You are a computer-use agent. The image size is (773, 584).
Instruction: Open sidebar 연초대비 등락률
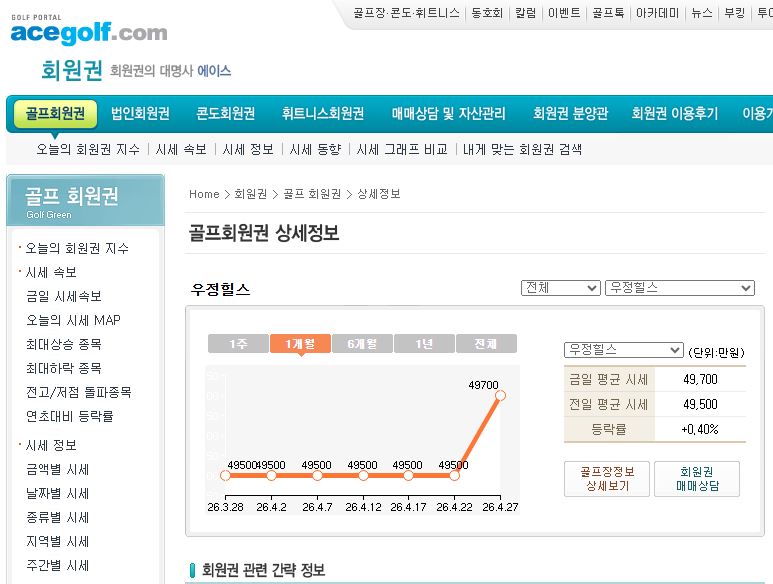(x=70, y=416)
